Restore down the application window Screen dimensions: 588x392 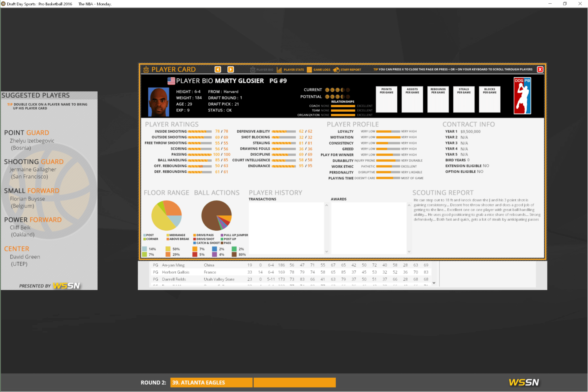click(565, 4)
